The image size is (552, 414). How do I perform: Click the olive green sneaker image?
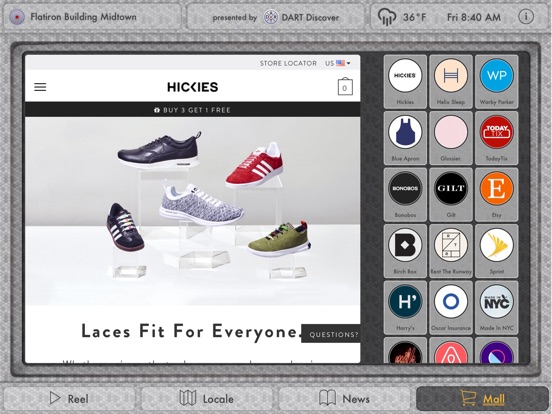[x=279, y=239]
